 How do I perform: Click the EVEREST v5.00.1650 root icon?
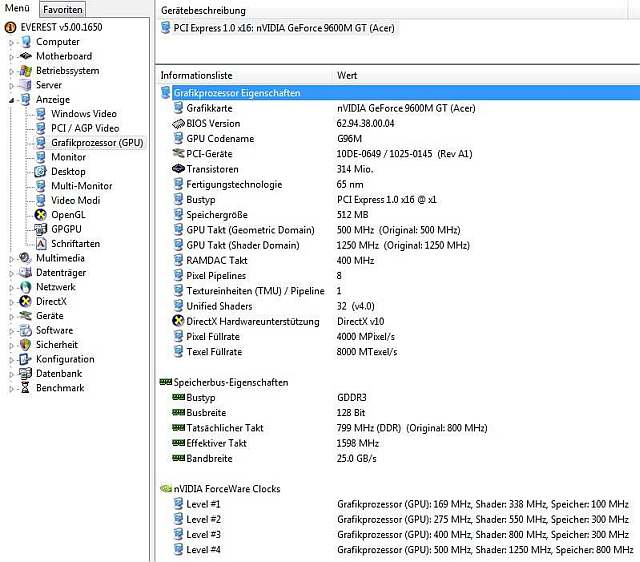pos(10,27)
